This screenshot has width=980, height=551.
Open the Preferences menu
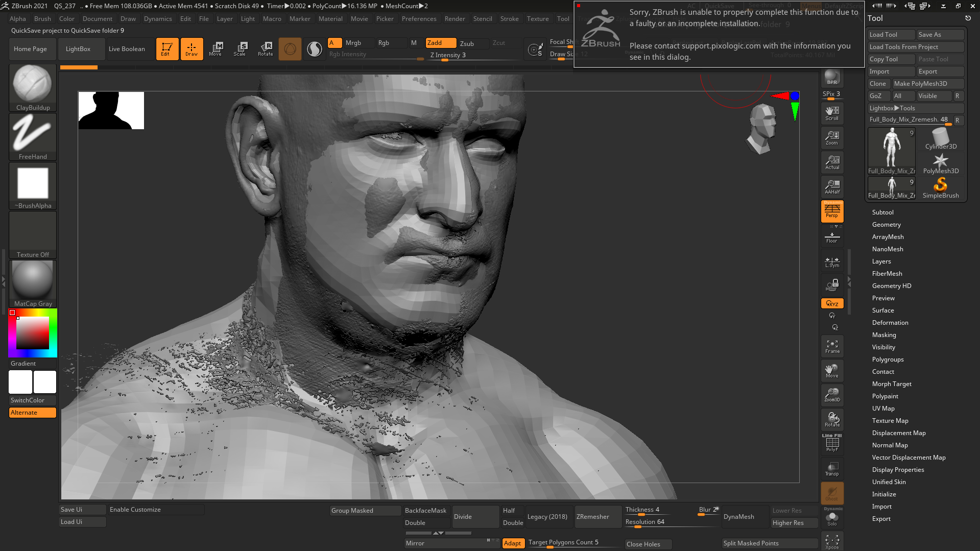pos(419,19)
